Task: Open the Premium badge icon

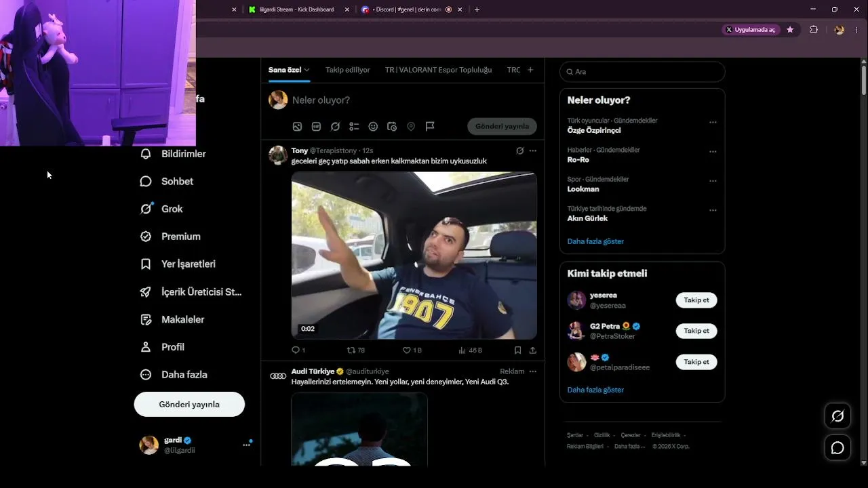Action: [146, 237]
